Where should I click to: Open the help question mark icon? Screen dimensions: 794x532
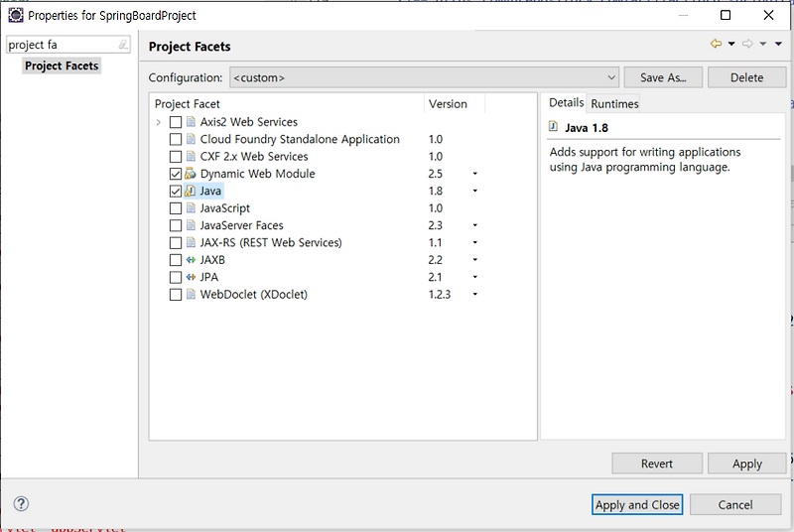[21, 504]
